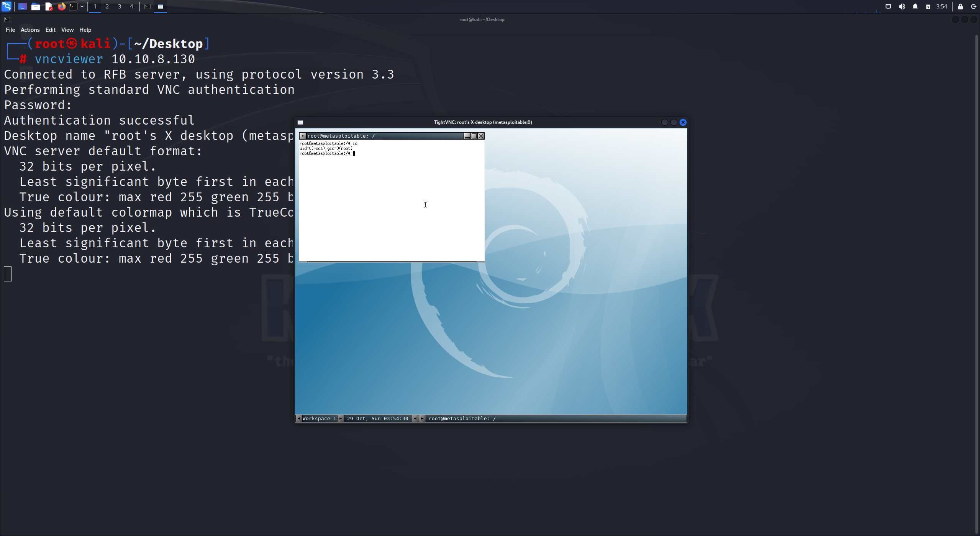
Task: Open the terminal's View menu
Action: [x=67, y=30]
